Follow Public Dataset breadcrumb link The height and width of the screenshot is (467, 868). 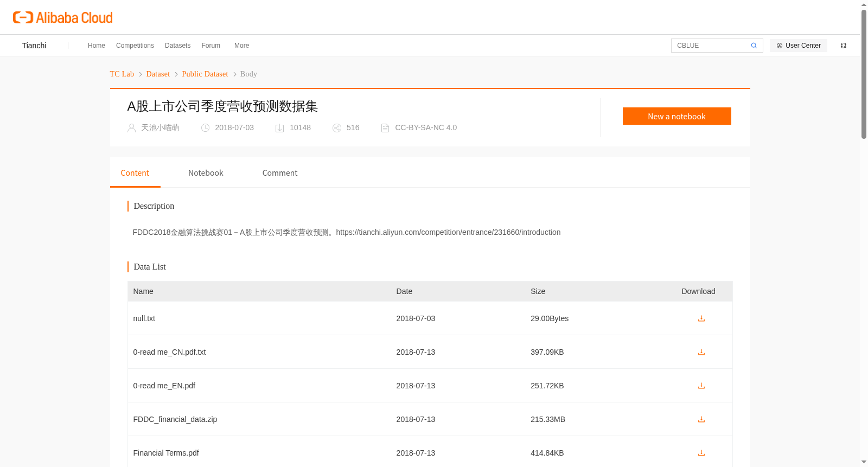(x=205, y=74)
